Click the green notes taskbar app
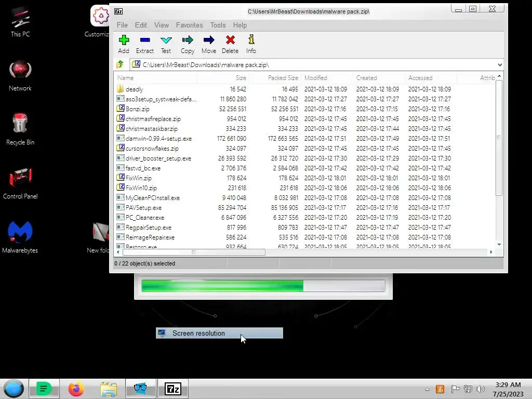The image size is (532, 399). point(44,389)
